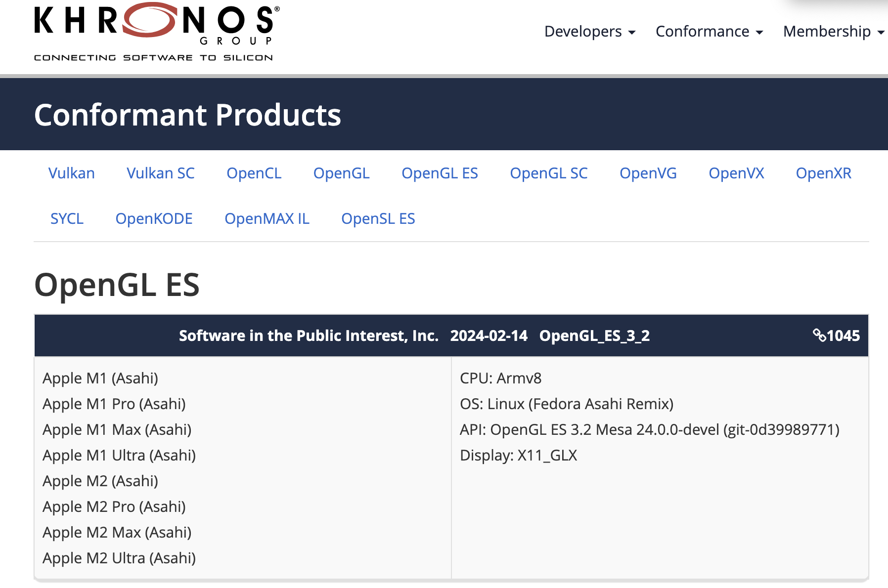Click the submission date 2024-02-14

[489, 336]
